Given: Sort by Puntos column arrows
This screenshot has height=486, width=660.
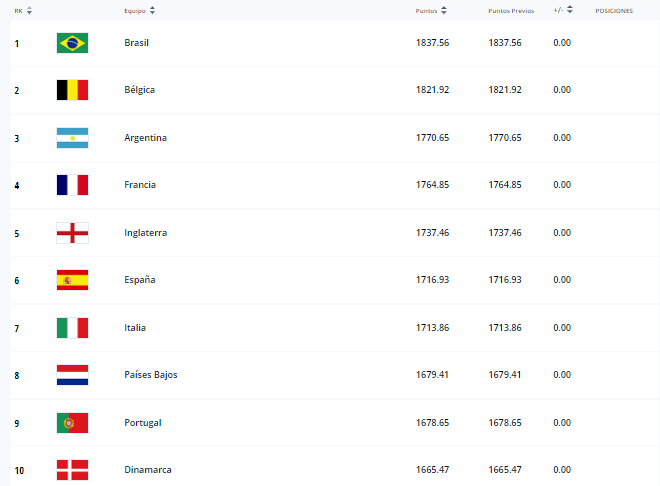Looking at the screenshot, I should coord(444,11).
